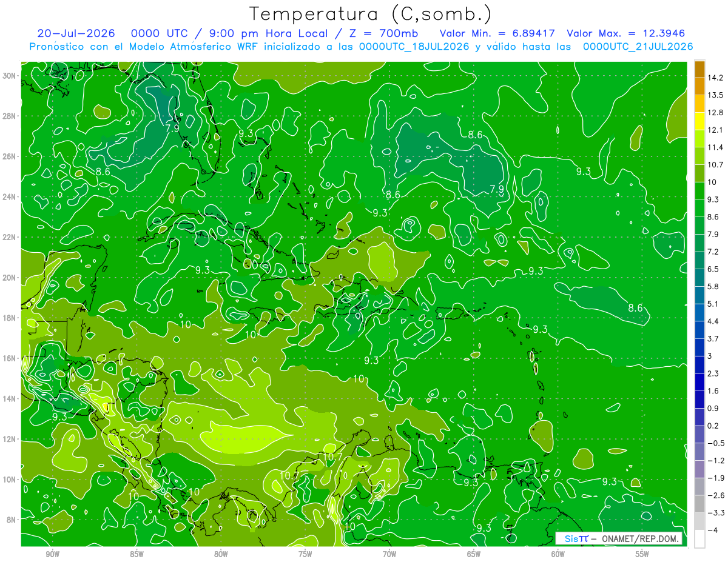Click 'Valor Max. = 12.3946'
This screenshot has height=562, width=728.
coord(625,33)
